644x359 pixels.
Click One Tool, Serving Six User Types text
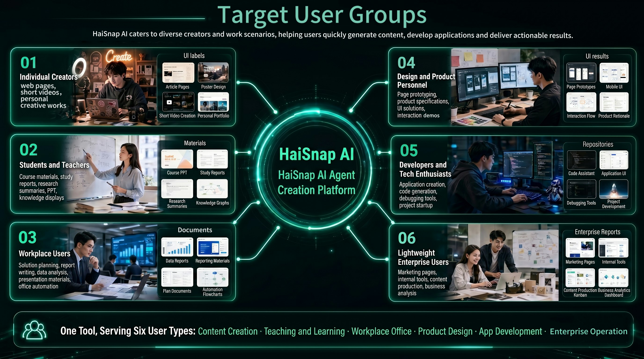point(128,331)
